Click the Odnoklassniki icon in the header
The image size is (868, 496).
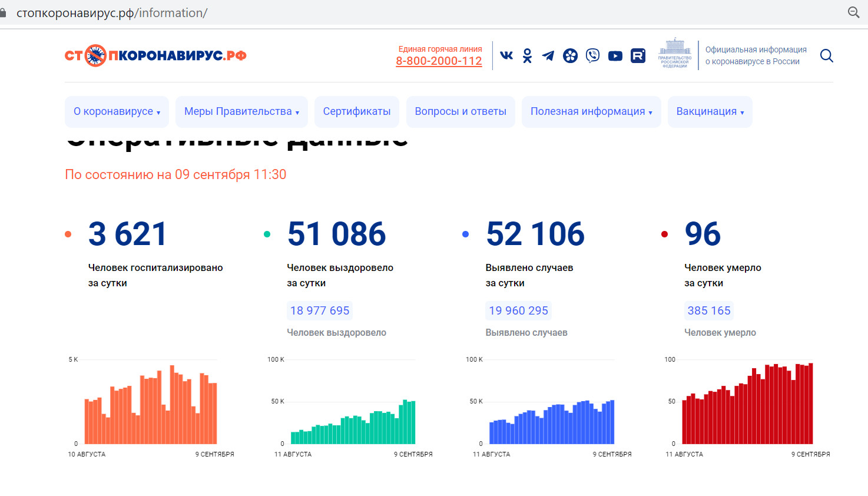(x=526, y=55)
